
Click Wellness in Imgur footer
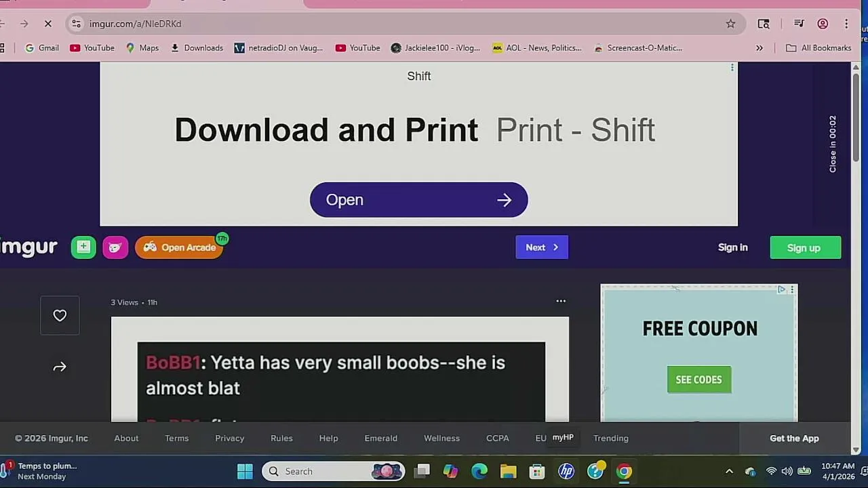click(442, 439)
